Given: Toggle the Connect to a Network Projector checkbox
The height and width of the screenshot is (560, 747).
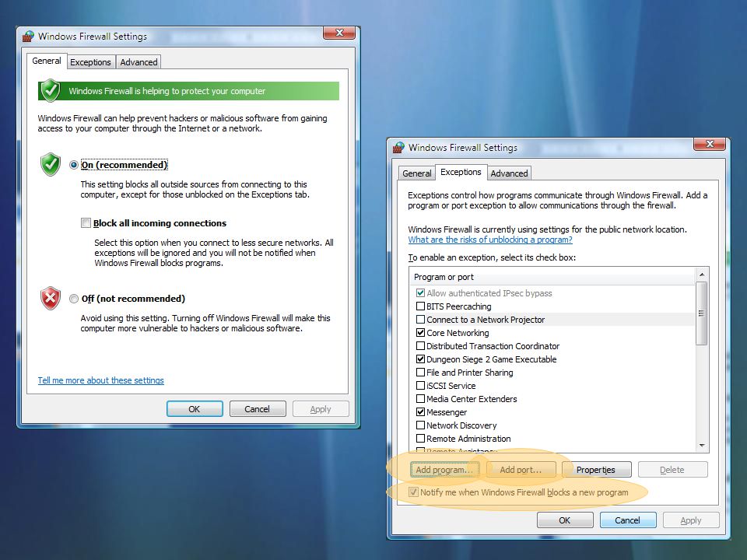Looking at the screenshot, I should coord(420,320).
